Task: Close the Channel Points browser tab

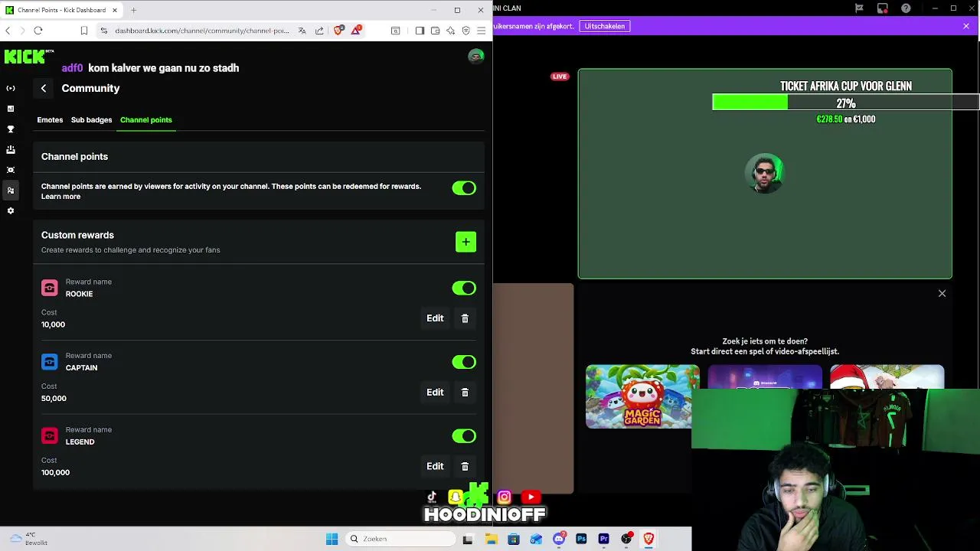Action: (x=115, y=10)
